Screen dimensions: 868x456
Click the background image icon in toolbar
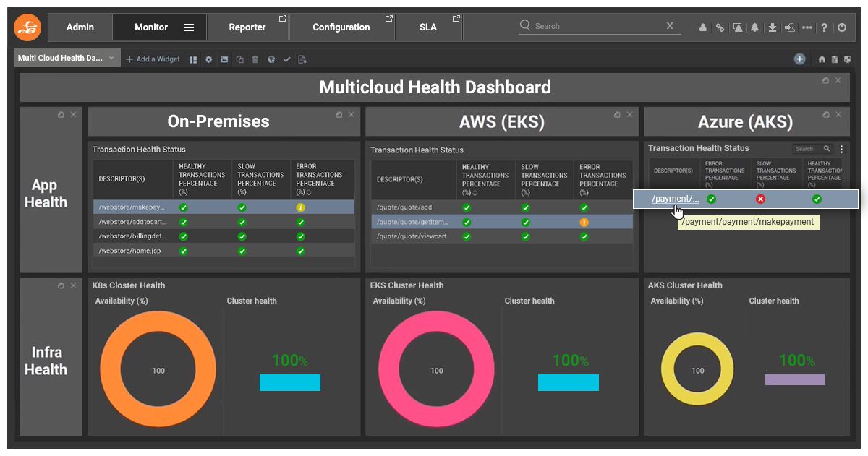click(224, 59)
